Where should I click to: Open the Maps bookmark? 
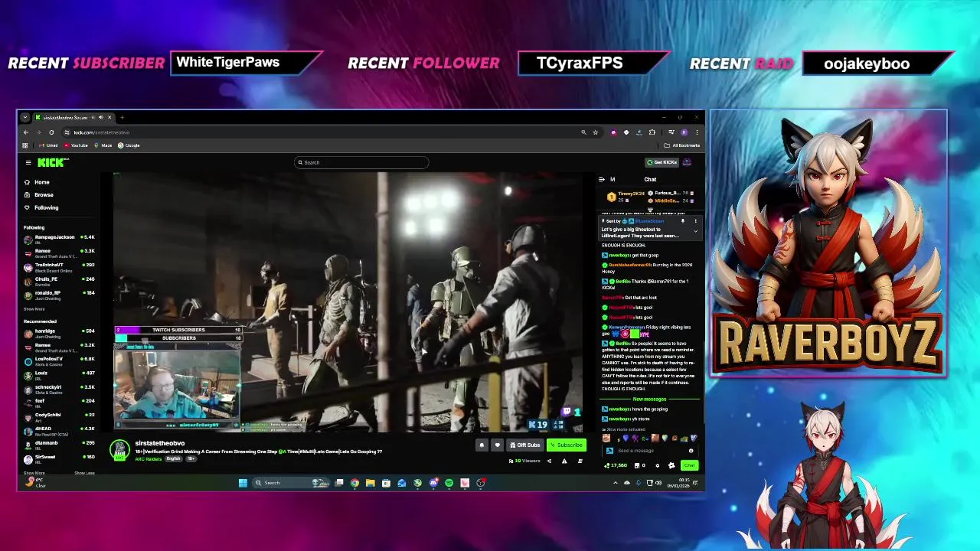pyautogui.click(x=103, y=145)
